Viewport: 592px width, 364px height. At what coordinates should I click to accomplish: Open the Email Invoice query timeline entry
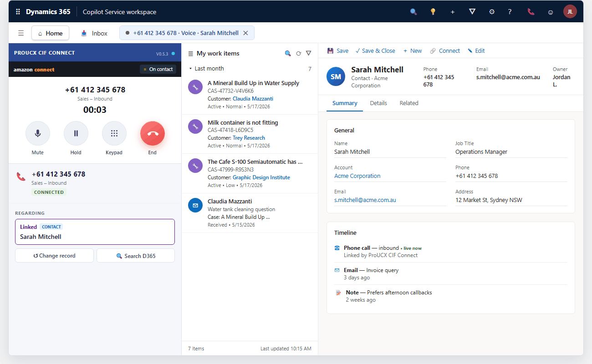click(x=451, y=273)
